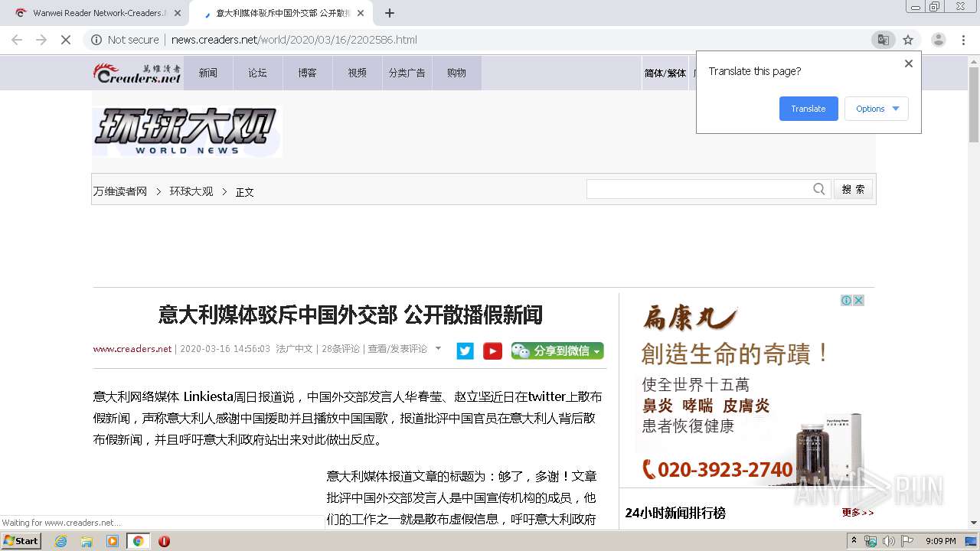Share article via Twitter icon
The width and height of the screenshot is (980, 551).
465,350
